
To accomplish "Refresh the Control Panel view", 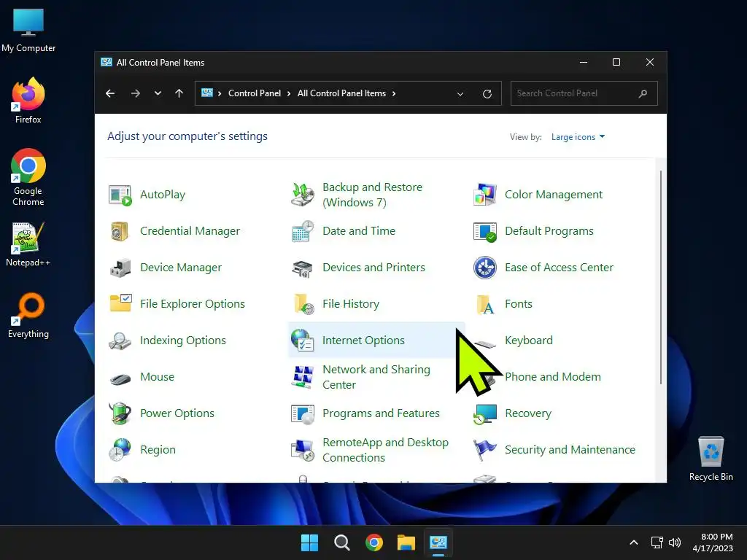I will (487, 94).
